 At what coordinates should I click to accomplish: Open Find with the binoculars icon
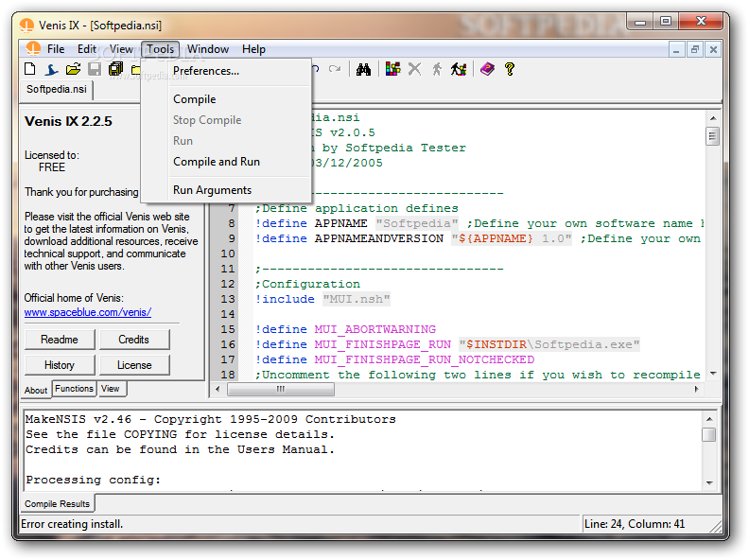[363, 69]
